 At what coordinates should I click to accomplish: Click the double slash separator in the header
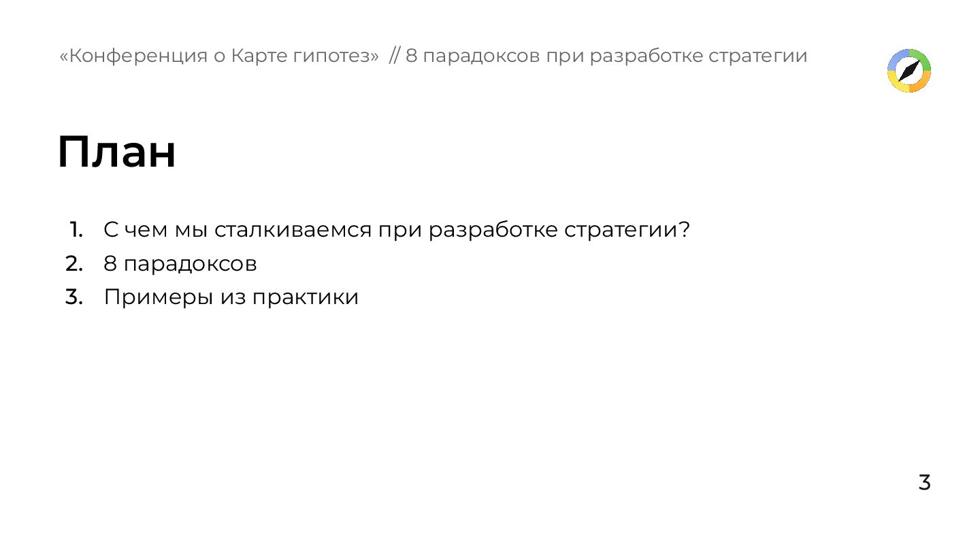(395, 56)
